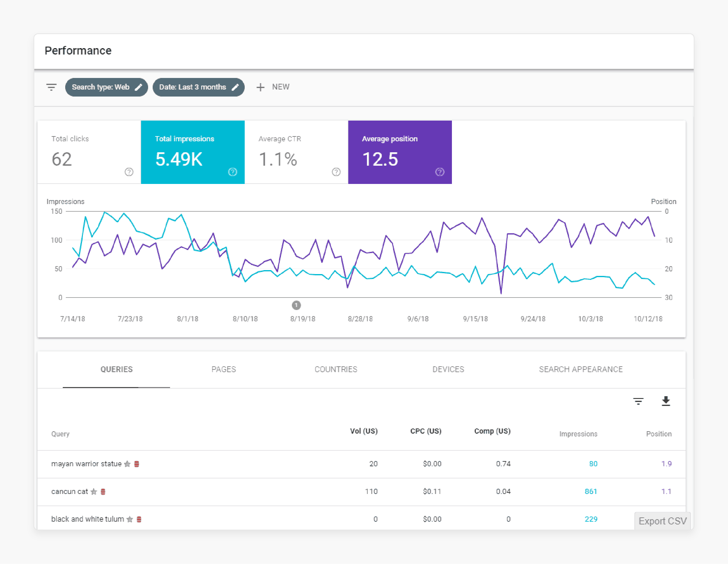Open help icon on Average CTR card

coord(336,172)
